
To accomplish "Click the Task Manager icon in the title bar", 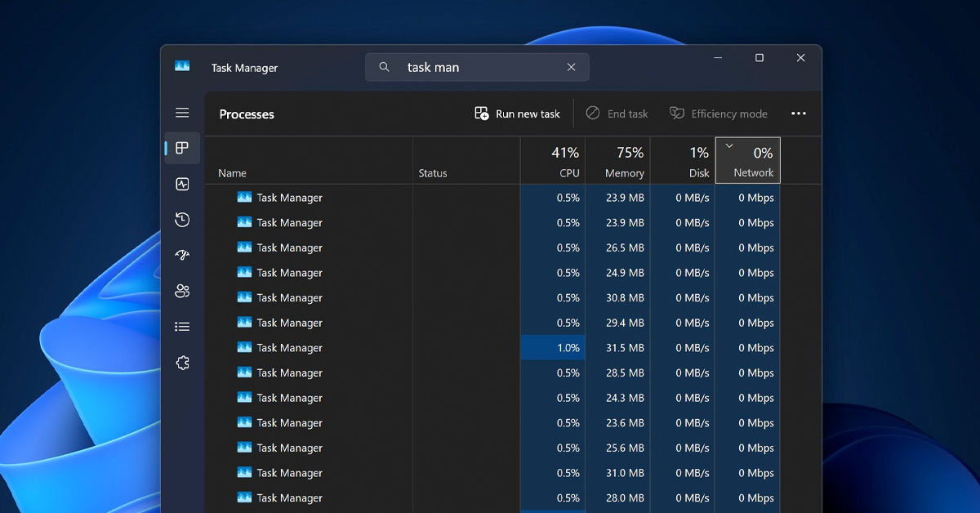I will click(181, 66).
